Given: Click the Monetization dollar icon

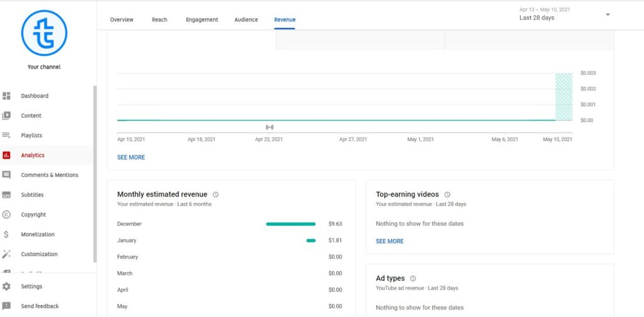Looking at the screenshot, I should [7, 235].
